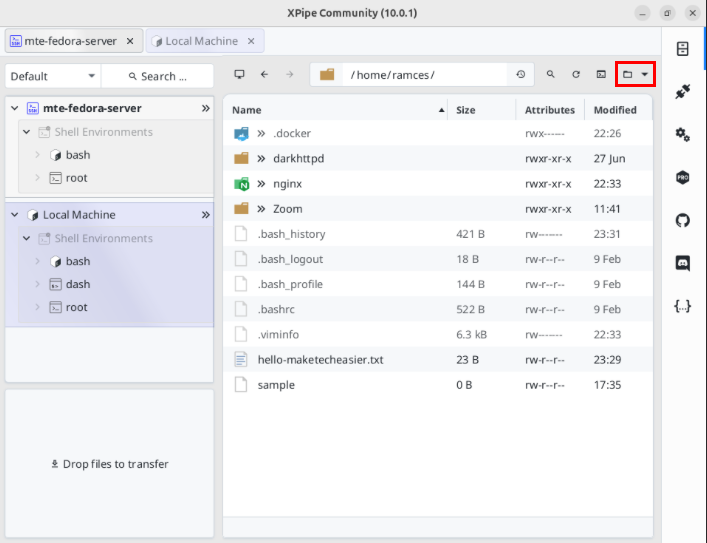Sort files by Modified column

coord(618,110)
